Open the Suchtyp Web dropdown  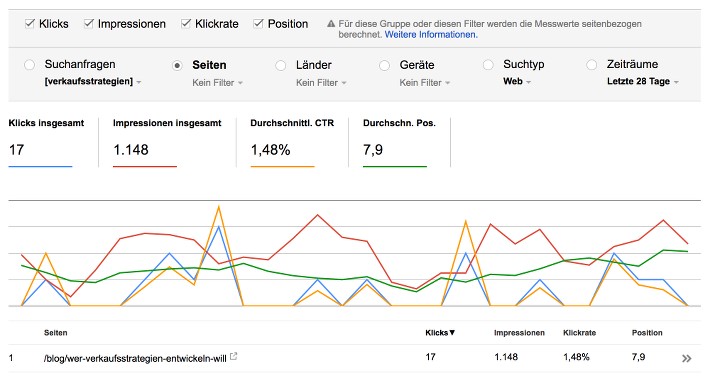coord(517,81)
